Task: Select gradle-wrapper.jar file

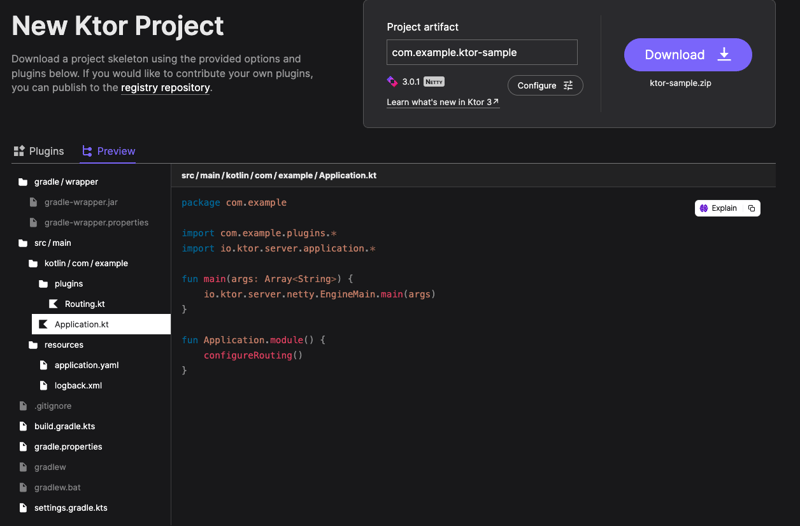Action: coord(81,202)
